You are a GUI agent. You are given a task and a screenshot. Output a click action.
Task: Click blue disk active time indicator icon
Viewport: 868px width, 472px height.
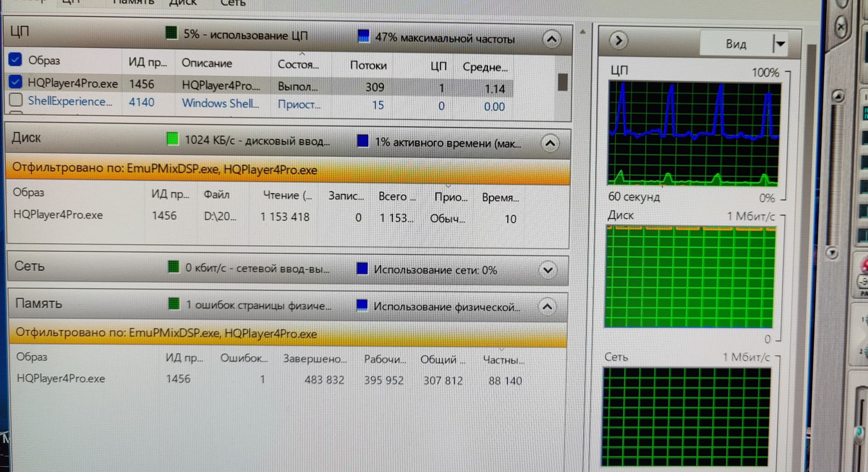coord(363,141)
